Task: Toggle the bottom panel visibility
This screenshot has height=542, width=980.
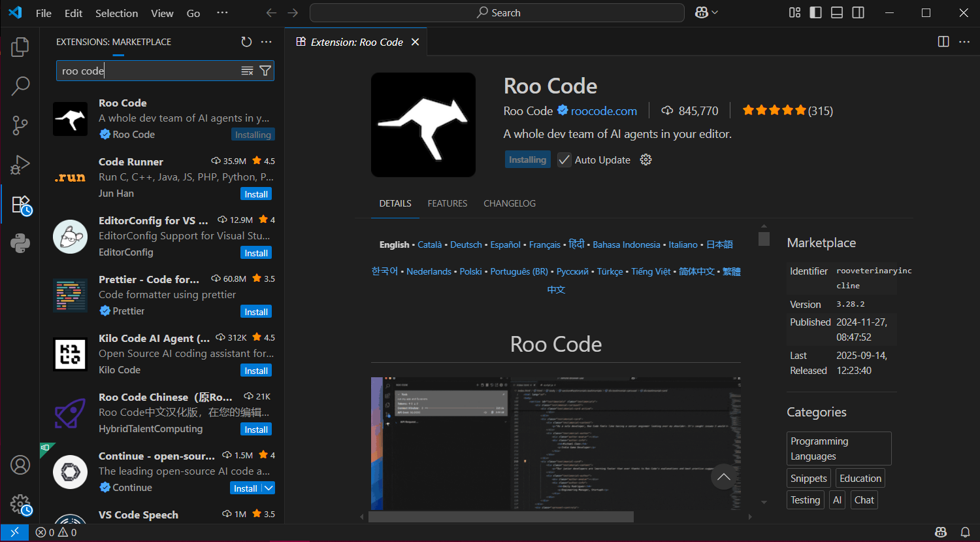Action: [x=837, y=12]
